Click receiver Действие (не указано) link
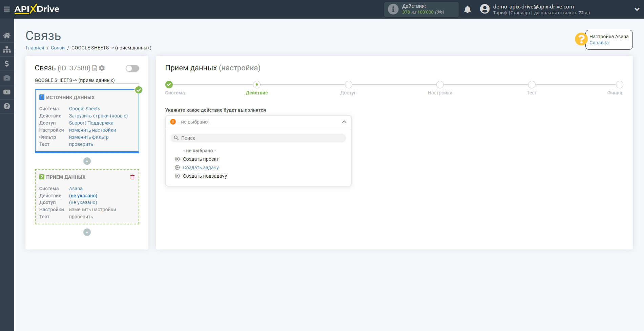 [83, 196]
